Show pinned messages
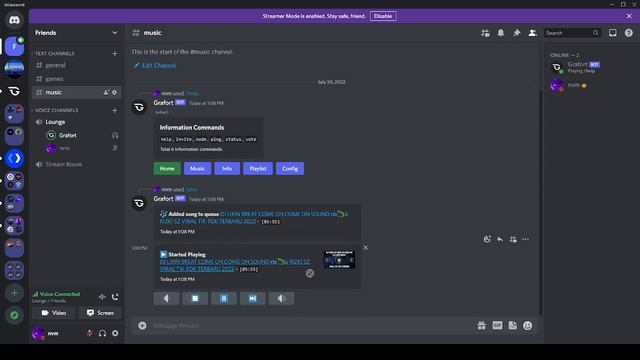 [x=516, y=33]
